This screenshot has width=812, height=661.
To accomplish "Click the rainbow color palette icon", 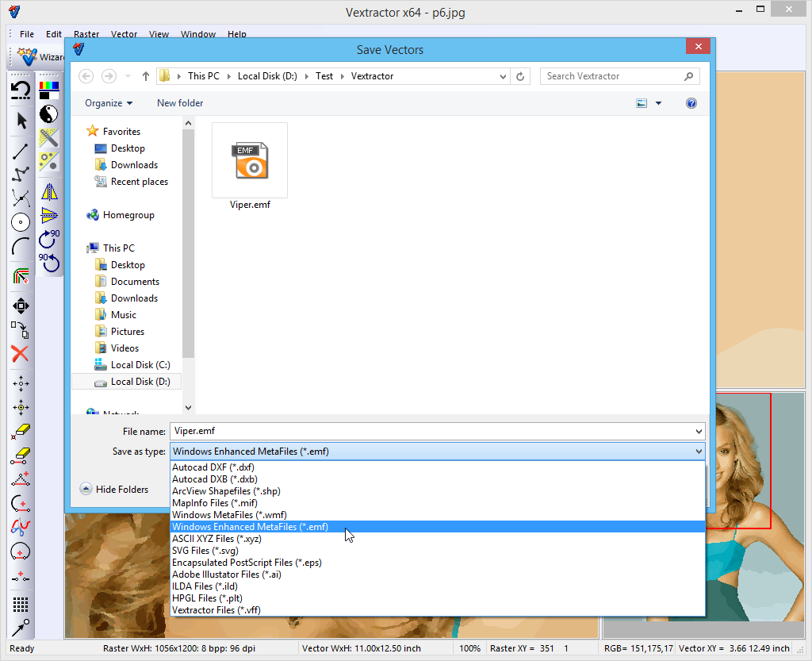I will click(49, 89).
